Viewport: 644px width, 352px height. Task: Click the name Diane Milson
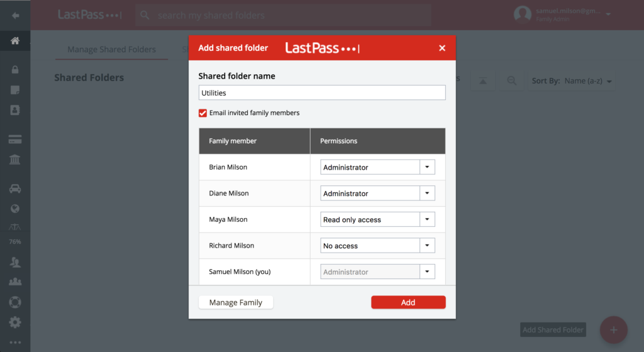point(229,193)
